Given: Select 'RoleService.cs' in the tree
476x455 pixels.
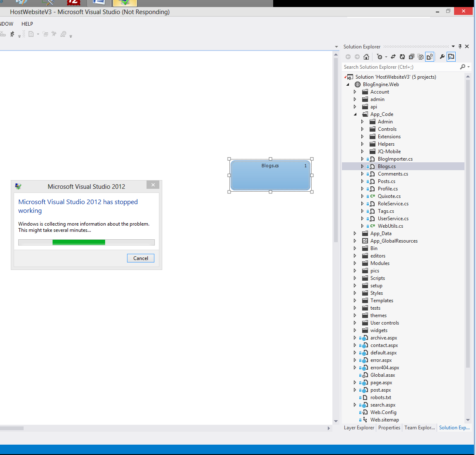Looking at the screenshot, I should (393, 204).
